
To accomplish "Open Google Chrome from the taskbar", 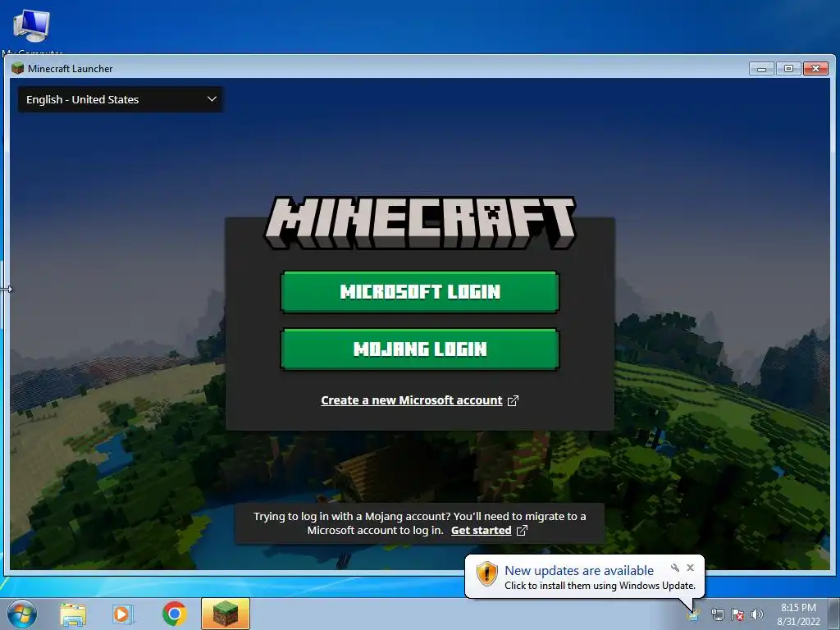I will [174, 614].
